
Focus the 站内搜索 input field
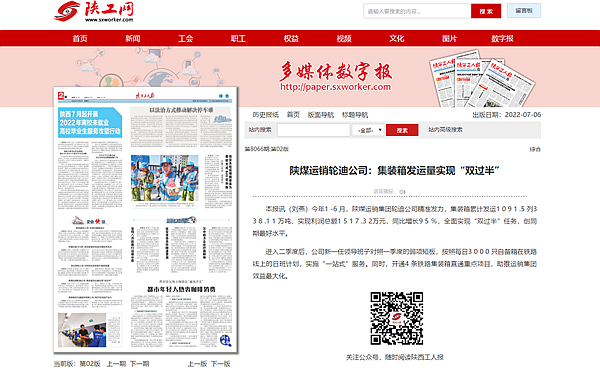(x=313, y=130)
